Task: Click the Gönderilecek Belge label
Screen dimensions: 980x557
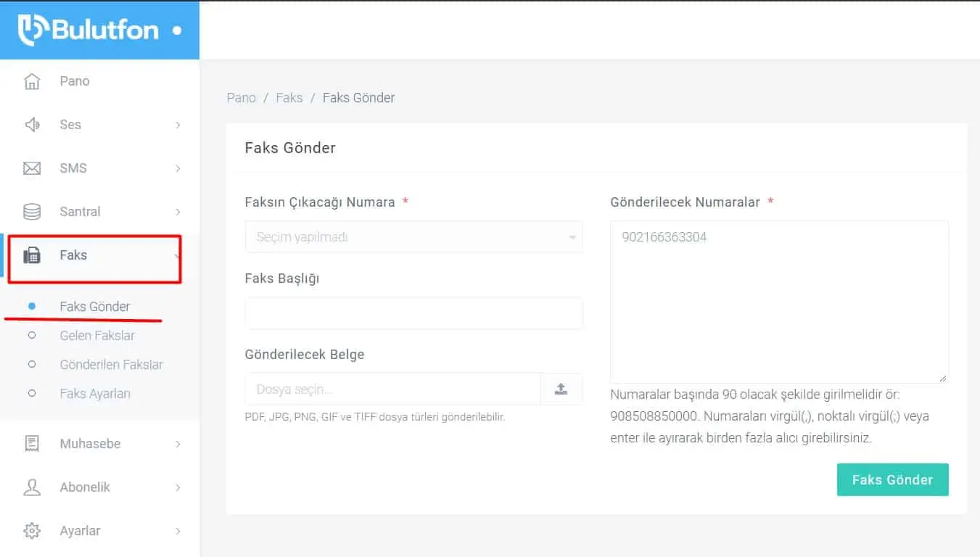Action: point(305,355)
